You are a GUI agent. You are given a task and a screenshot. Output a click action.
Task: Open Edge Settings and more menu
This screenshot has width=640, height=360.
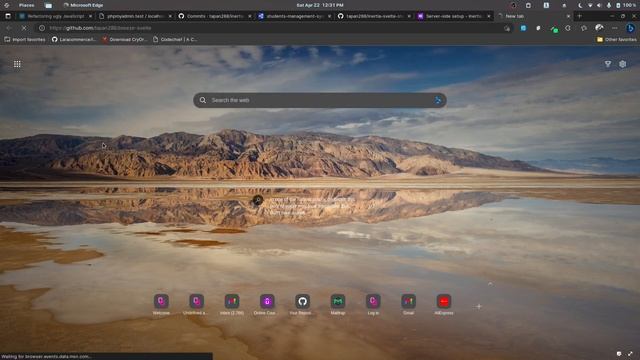[615, 28]
